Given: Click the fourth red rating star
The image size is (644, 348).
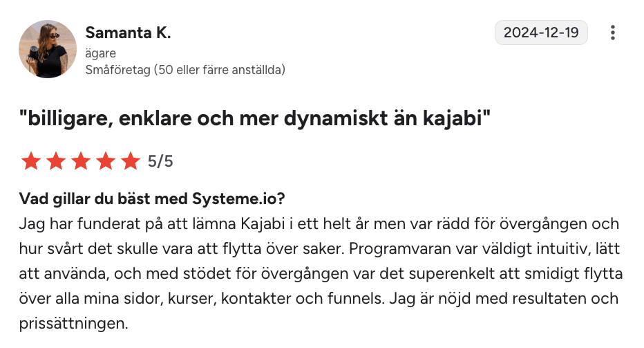Looking at the screenshot, I should click(x=105, y=162).
